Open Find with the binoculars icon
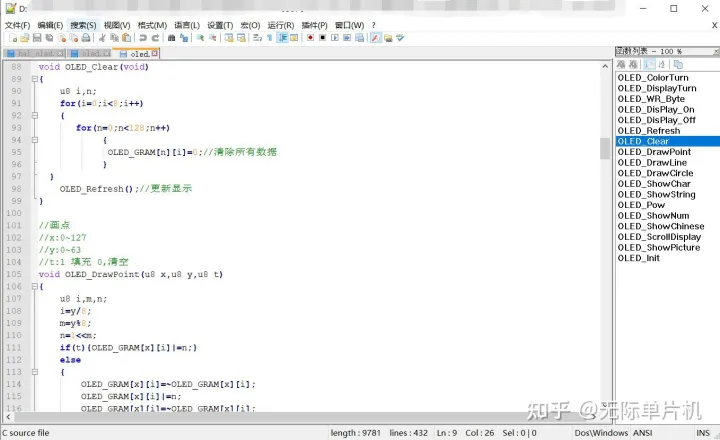The image size is (720, 440). tap(171, 38)
